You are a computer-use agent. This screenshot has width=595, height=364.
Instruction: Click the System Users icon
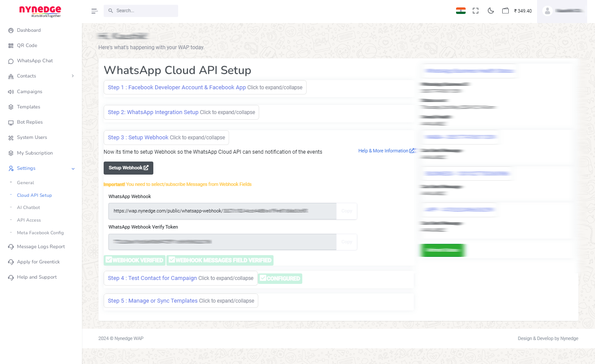(11, 138)
